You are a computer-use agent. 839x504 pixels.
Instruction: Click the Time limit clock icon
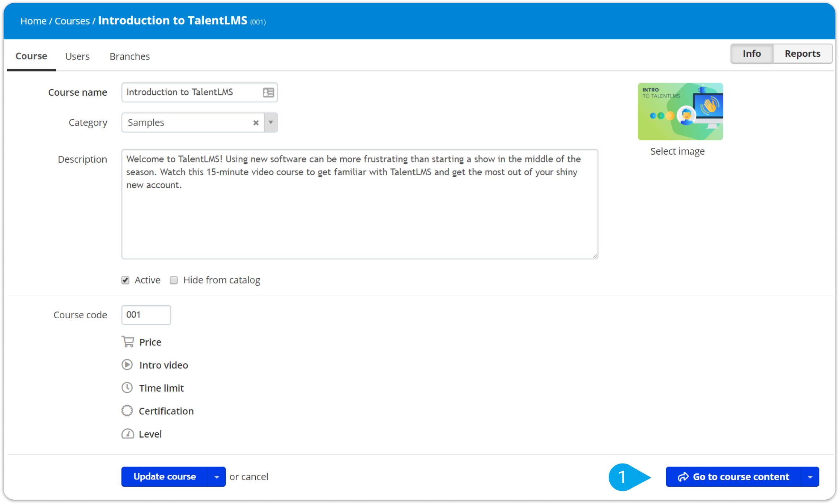pyautogui.click(x=127, y=388)
